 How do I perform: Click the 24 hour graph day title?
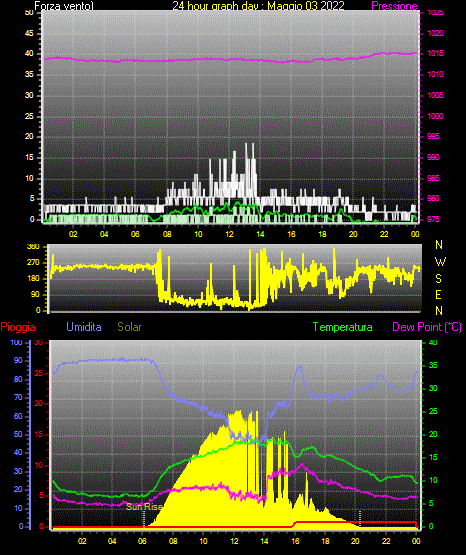[258, 6]
